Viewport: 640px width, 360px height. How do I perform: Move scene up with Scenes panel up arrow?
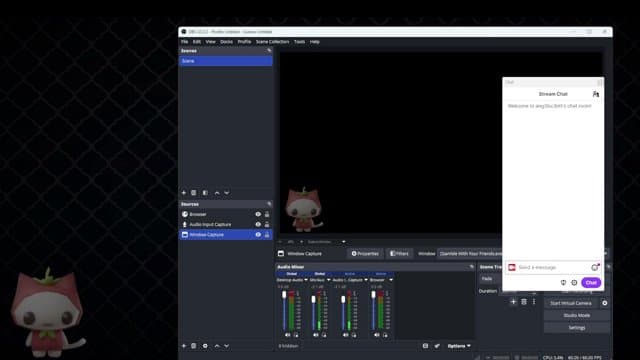217,193
